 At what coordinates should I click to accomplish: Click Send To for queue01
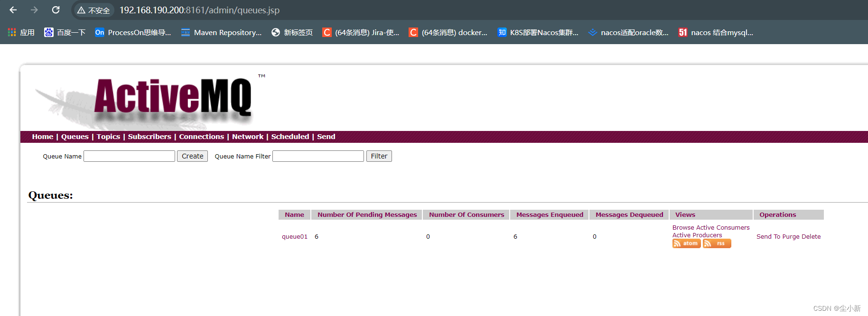[768, 237]
